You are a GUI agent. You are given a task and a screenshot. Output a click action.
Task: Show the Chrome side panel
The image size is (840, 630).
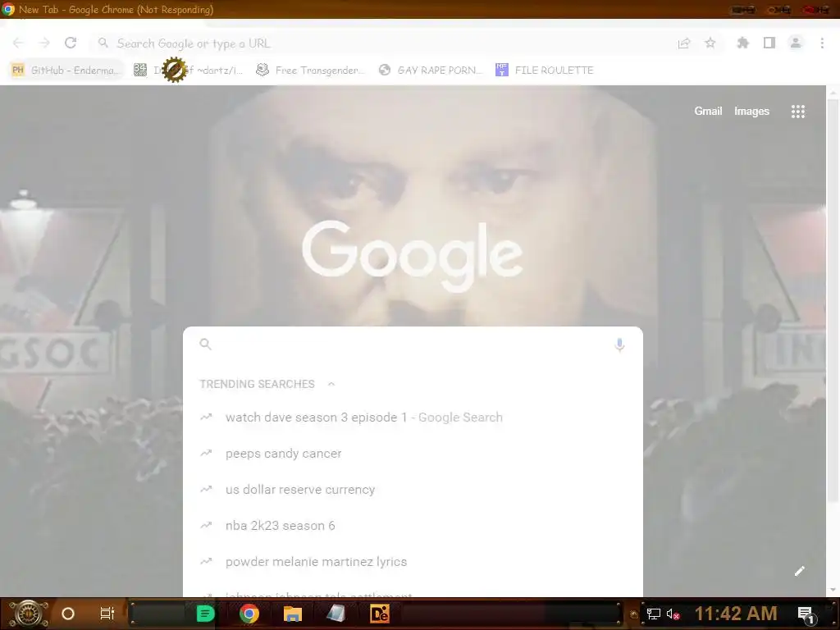[x=769, y=43]
